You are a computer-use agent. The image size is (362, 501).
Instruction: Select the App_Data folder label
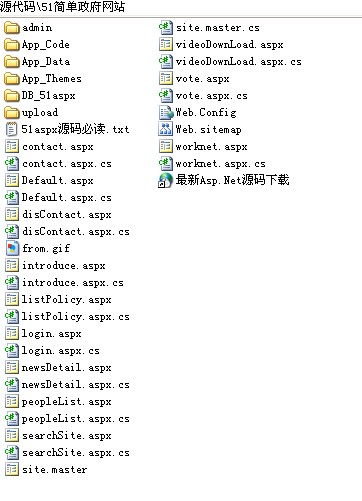46,62
